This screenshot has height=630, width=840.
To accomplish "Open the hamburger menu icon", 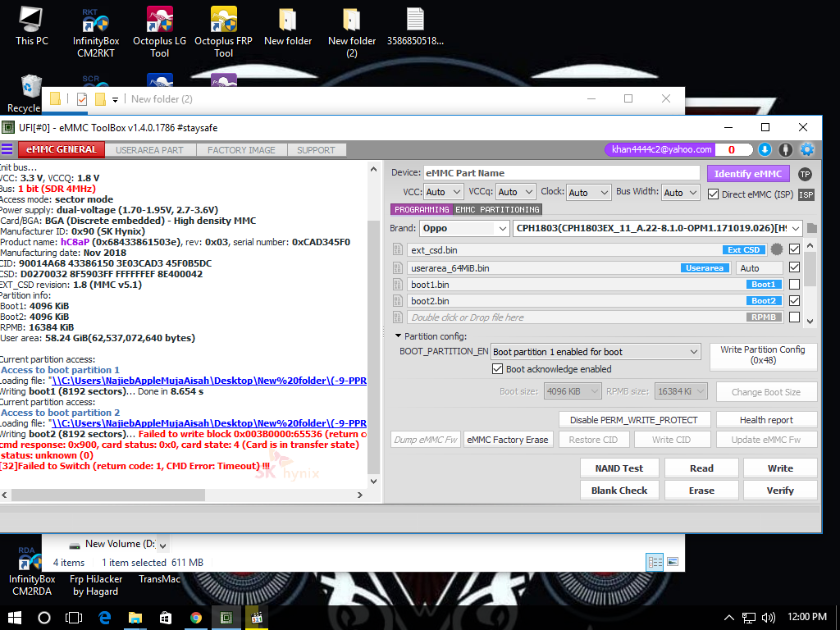I will coord(7,149).
